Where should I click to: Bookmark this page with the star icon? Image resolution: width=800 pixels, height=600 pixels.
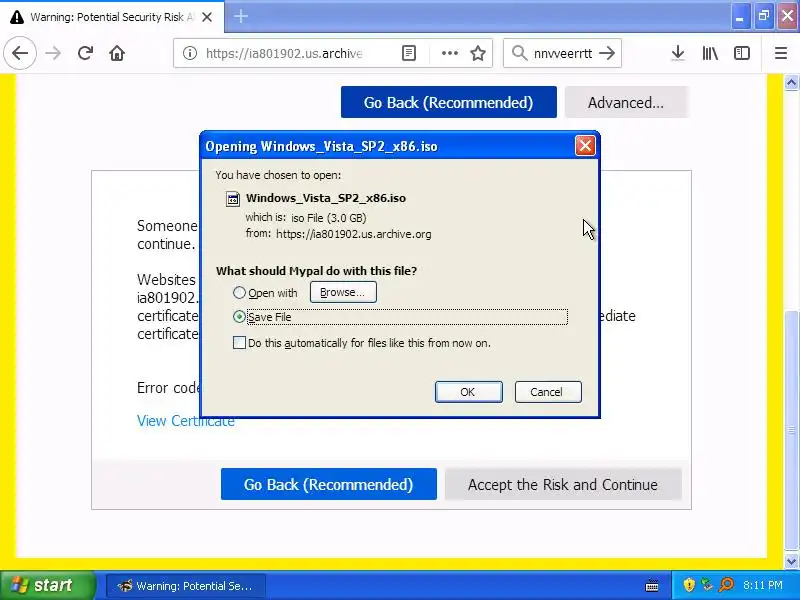(x=478, y=53)
